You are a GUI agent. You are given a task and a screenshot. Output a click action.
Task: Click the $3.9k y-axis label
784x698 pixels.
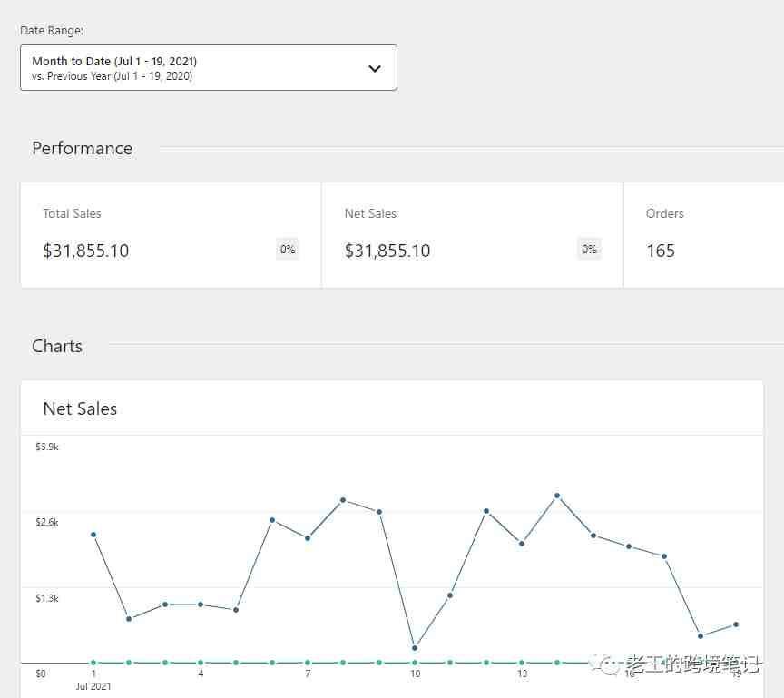[47, 447]
